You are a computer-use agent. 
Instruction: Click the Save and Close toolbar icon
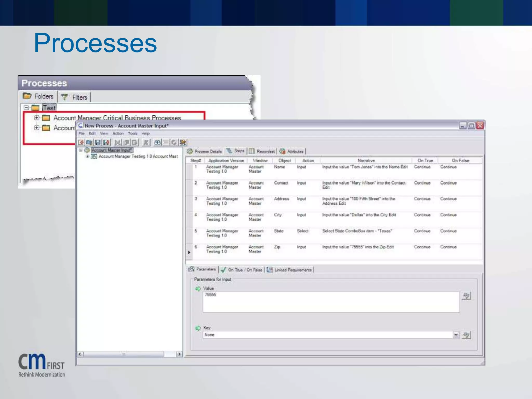106,142
